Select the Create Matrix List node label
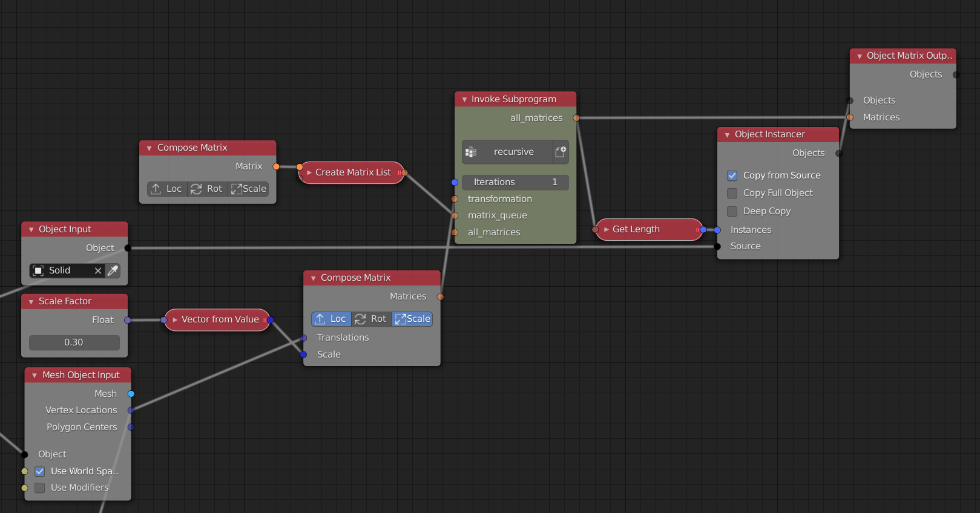Screen dimensions: 980x513 (x=353, y=172)
